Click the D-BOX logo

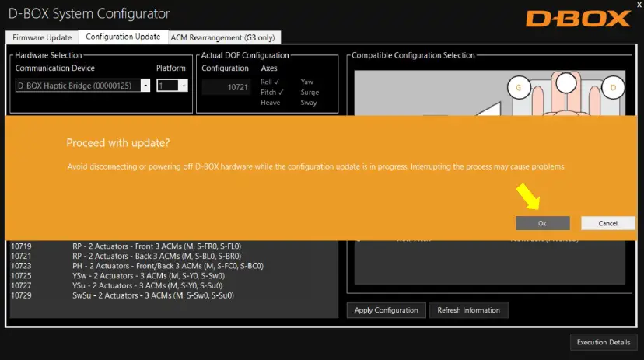pyautogui.click(x=578, y=19)
